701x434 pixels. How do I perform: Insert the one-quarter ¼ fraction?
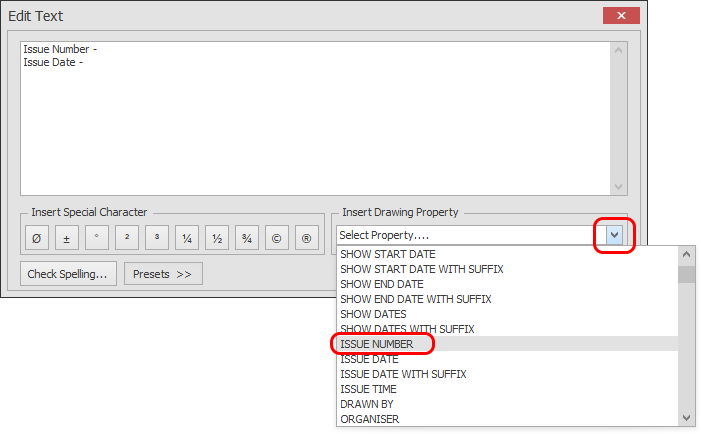click(x=187, y=238)
